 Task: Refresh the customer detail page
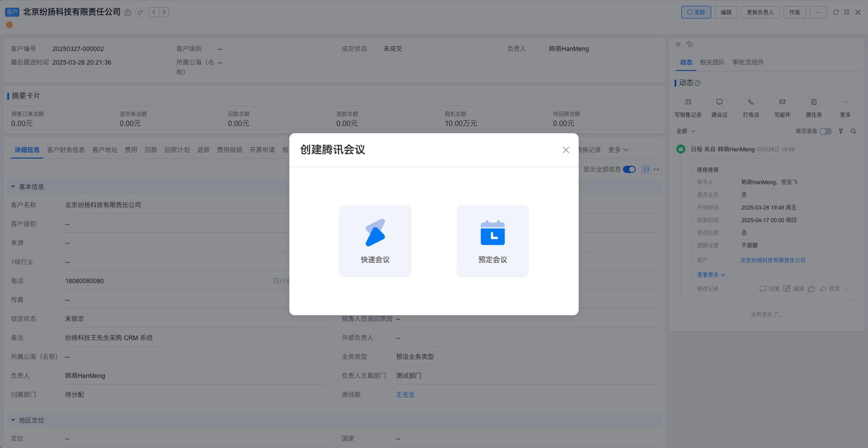coord(836,12)
